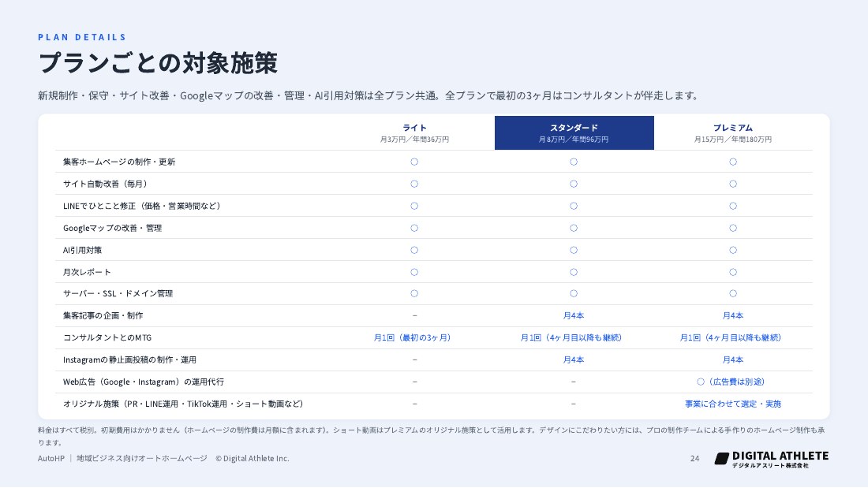Click プレミアム circle for サーバー・SSL・ドメイン管理
Screen dimensions: 868x488
click(x=733, y=293)
